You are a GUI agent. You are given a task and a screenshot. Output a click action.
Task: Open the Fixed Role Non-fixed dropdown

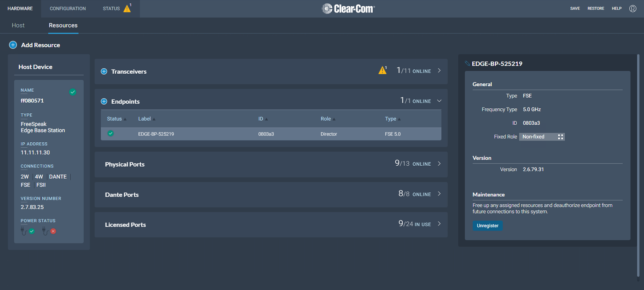coord(542,137)
